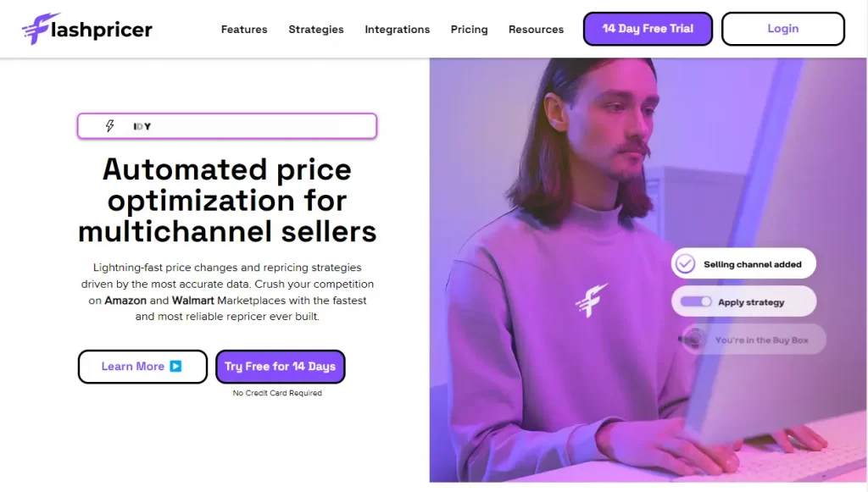868x492 pixels.
Task: Click the Amazon bold link text
Action: click(x=125, y=300)
